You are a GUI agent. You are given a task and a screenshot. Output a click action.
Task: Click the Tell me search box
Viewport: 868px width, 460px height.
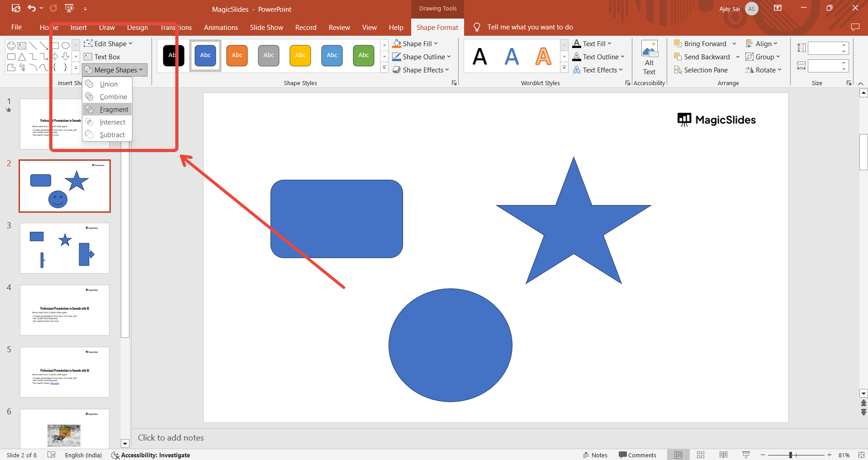tap(530, 27)
